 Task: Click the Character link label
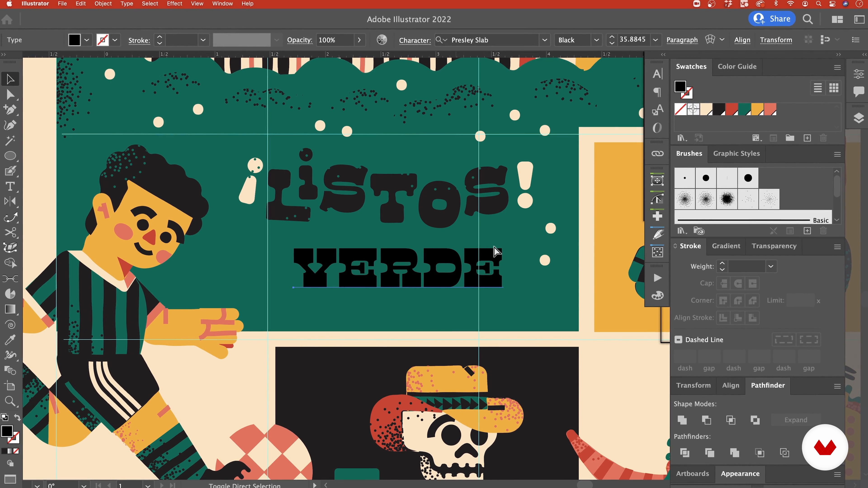(x=415, y=40)
